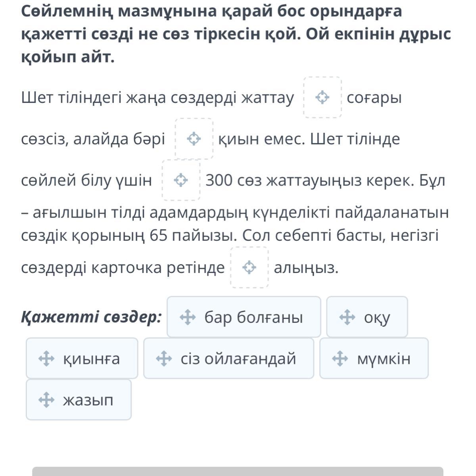Click the gray bar at the bottom

pos(237,471)
